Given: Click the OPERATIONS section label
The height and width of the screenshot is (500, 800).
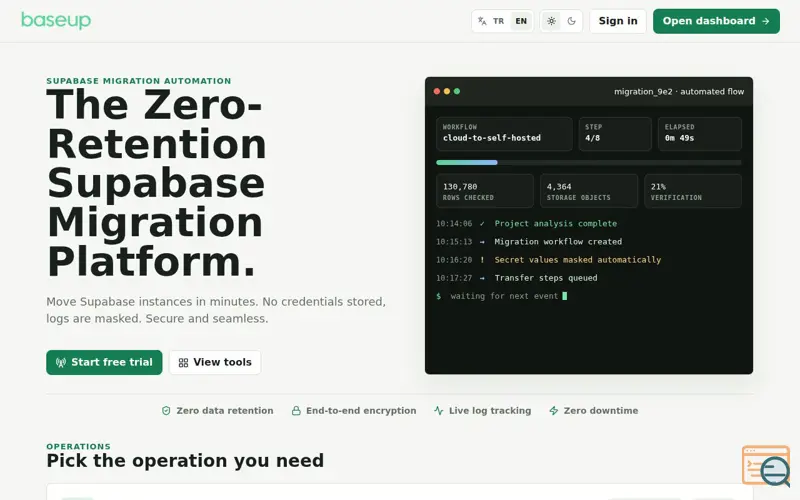Looking at the screenshot, I should pos(79,446).
